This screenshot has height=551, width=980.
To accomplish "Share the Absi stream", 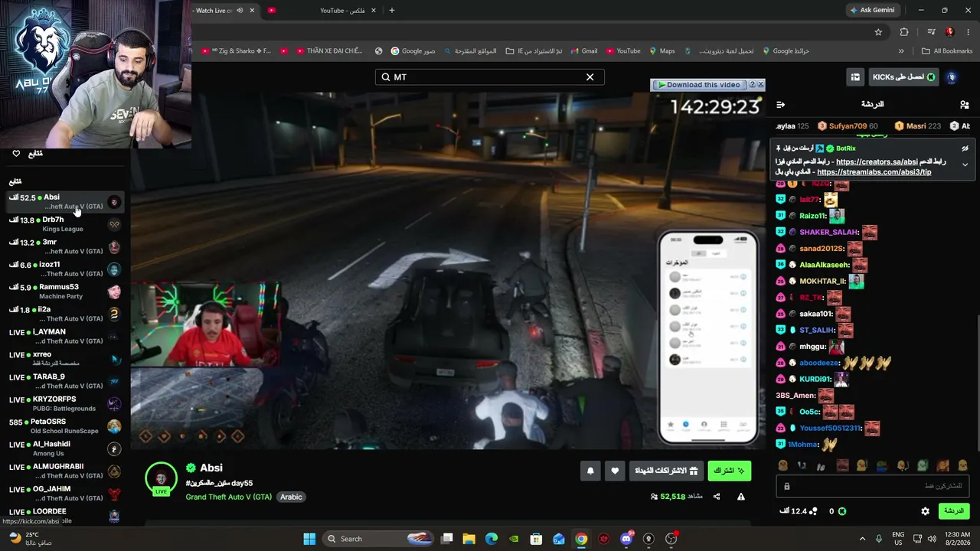I will tap(717, 497).
